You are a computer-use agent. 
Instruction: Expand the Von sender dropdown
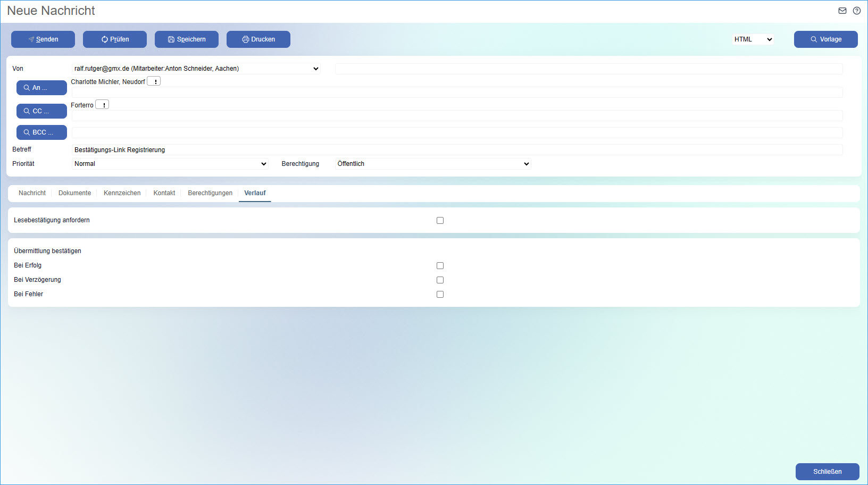pos(196,69)
